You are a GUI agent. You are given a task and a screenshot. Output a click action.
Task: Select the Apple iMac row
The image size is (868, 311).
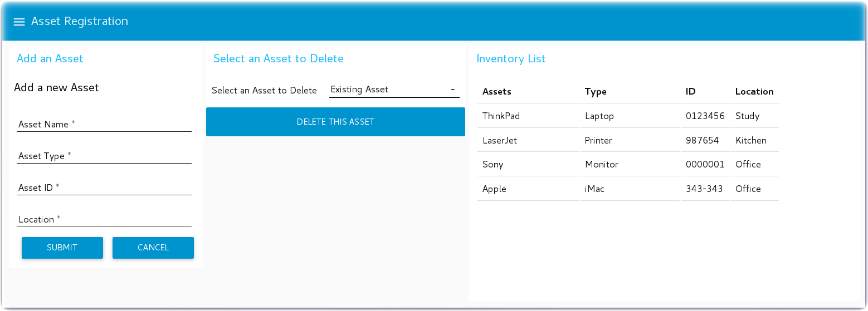(495, 189)
